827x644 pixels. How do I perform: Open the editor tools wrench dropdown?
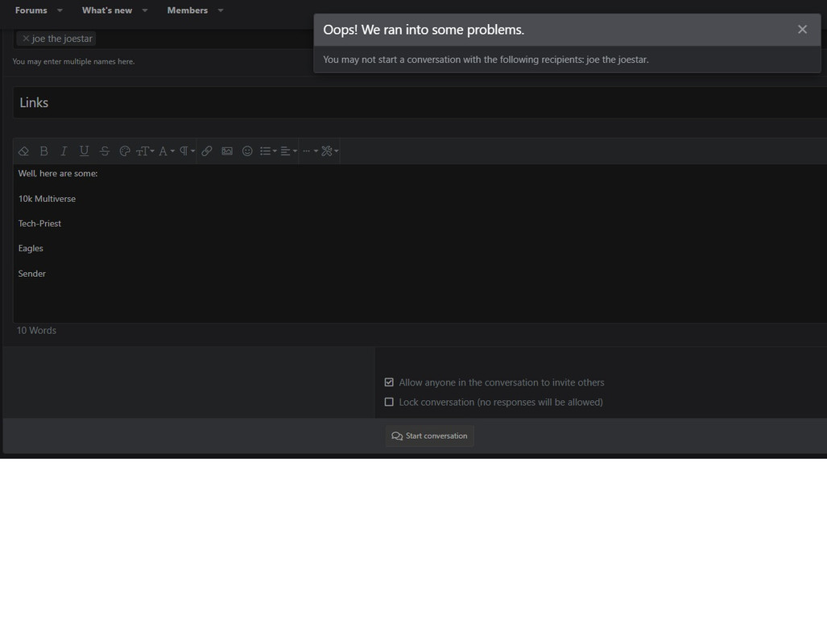(x=329, y=151)
